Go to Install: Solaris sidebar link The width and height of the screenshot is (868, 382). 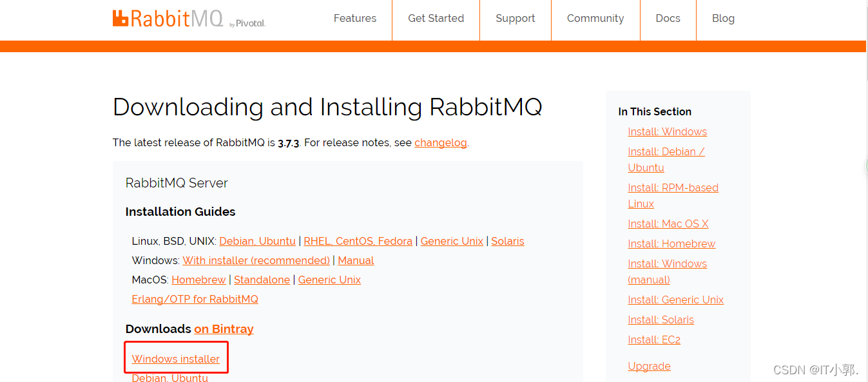pyautogui.click(x=661, y=320)
